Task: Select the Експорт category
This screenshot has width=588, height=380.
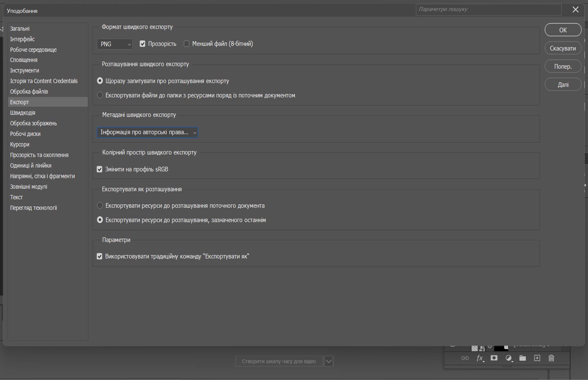Action: tap(48, 102)
